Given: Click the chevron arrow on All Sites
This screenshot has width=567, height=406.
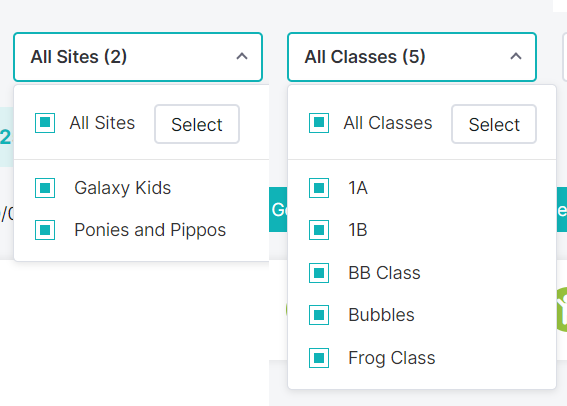Looking at the screenshot, I should (242, 56).
